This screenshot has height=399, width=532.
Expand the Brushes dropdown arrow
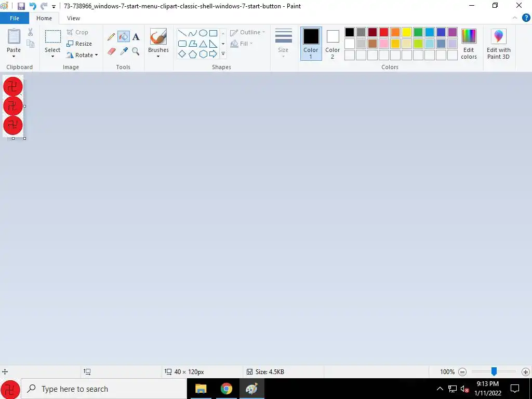click(x=158, y=56)
